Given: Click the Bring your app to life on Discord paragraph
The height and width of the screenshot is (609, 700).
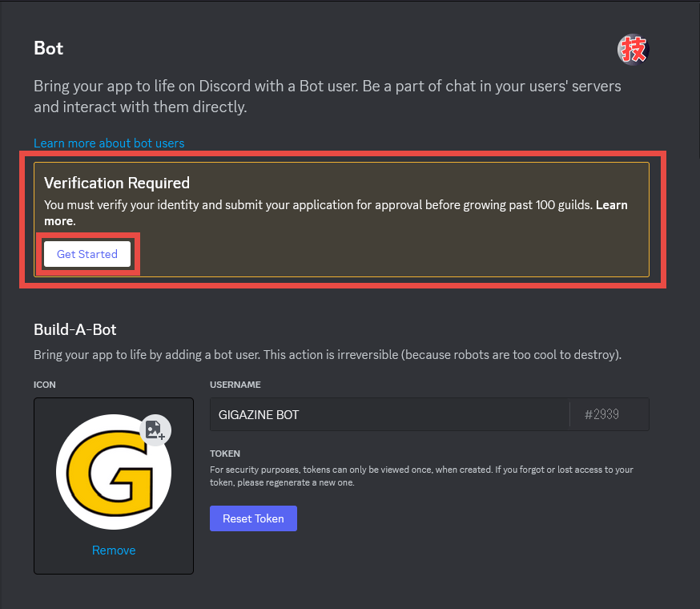Looking at the screenshot, I should pos(328,96).
